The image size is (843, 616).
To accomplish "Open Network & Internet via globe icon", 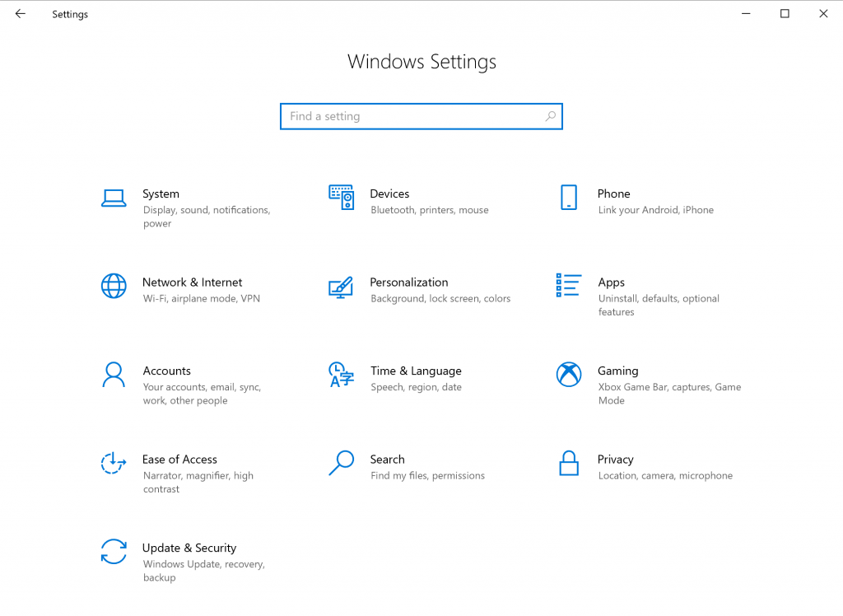I will pos(114,287).
